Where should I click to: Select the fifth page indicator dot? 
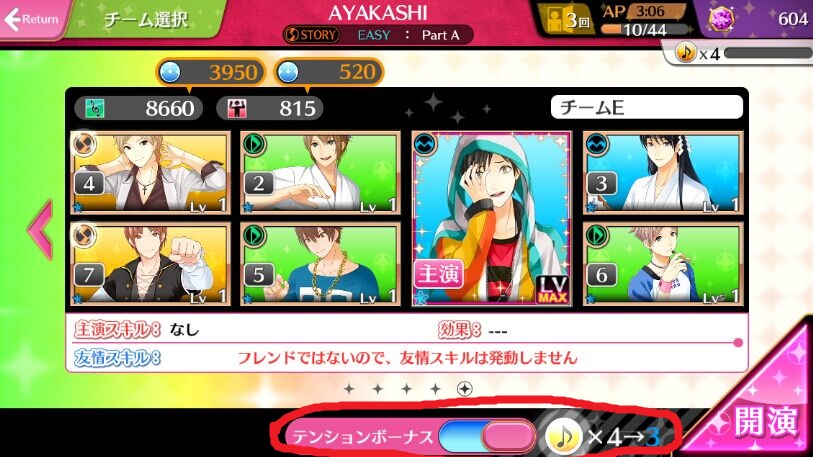465,389
